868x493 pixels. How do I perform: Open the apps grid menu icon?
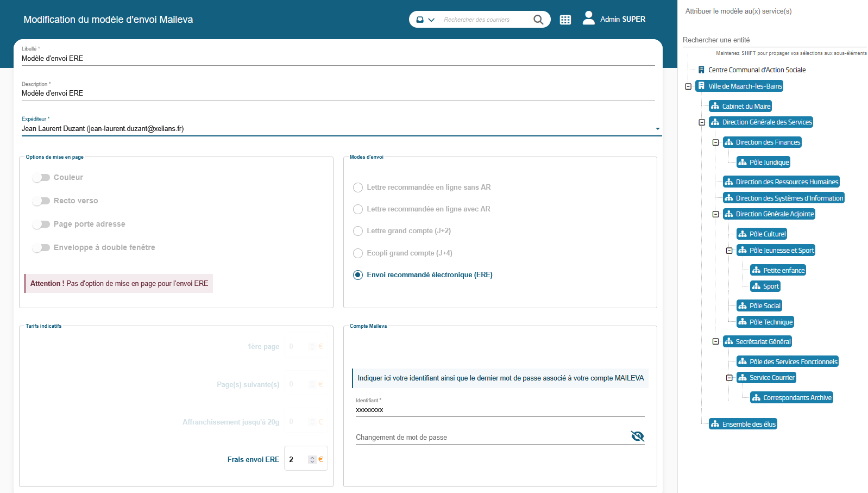click(x=565, y=20)
